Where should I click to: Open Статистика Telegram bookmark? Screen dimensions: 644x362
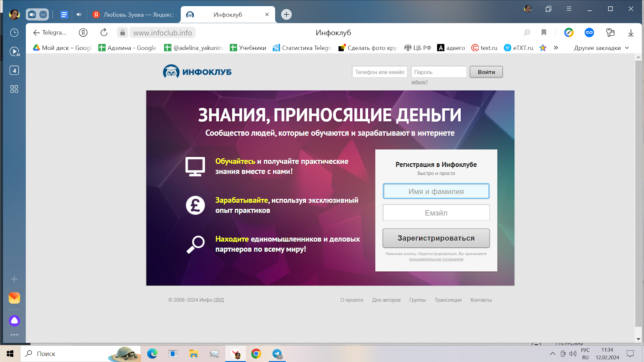coord(302,48)
